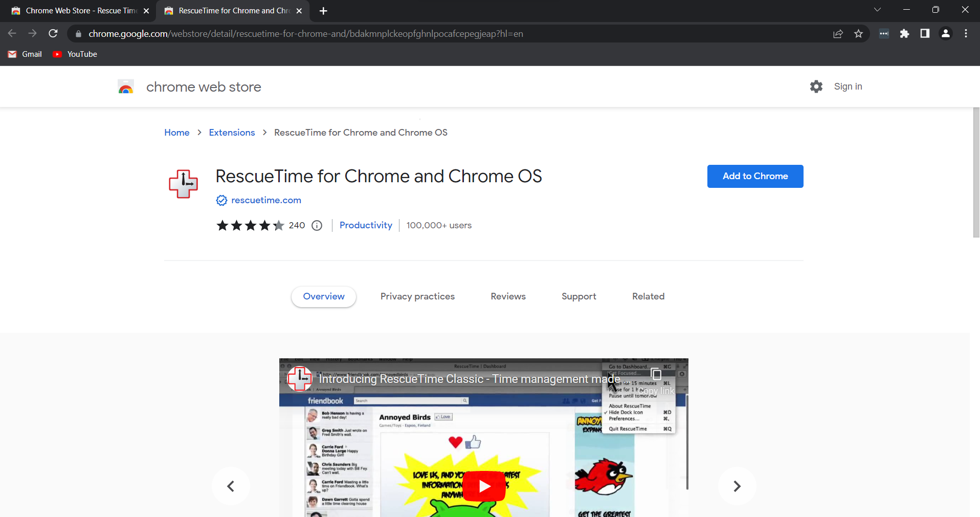The image size is (980, 517).
Task: Bookmark this page with the star icon
Action: [x=858, y=33]
